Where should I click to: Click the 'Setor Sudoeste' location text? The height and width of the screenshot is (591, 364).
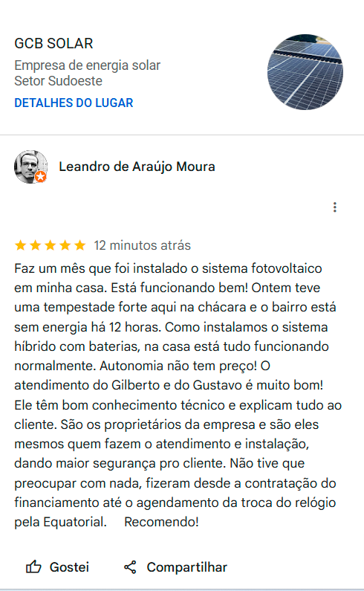[59, 81]
